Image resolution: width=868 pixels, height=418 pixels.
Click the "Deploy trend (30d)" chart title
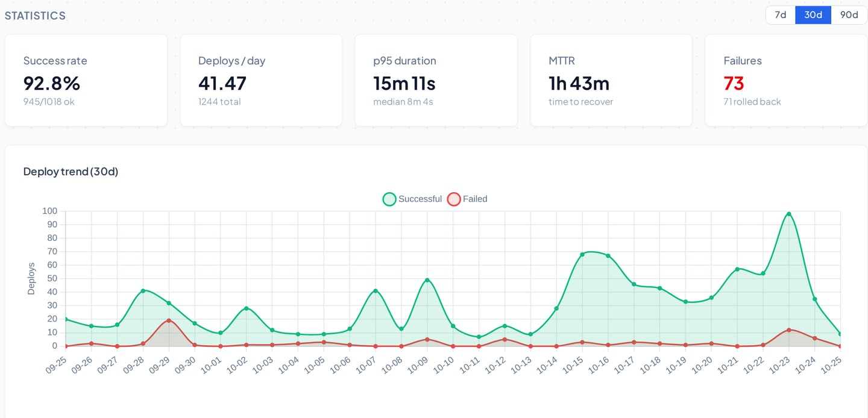coord(71,172)
